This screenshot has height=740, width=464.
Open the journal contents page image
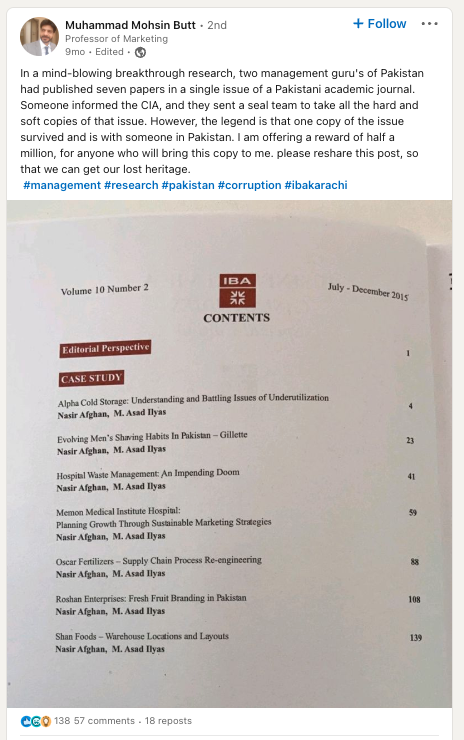coord(229,454)
